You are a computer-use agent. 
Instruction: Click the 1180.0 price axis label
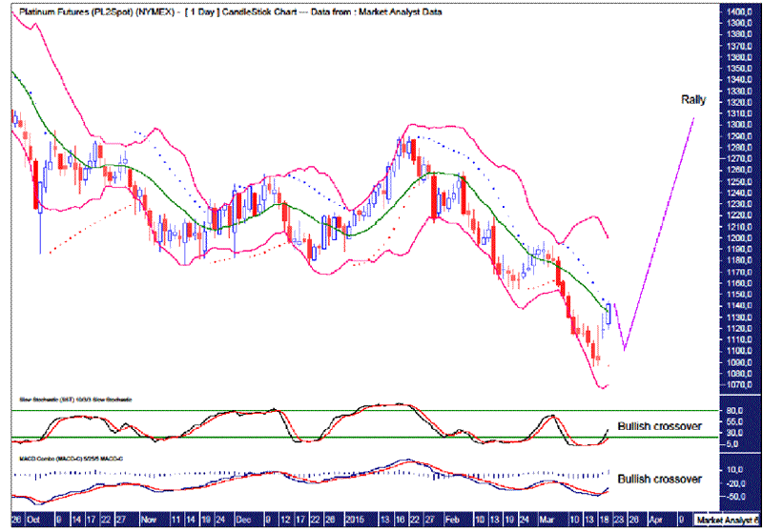tap(740, 261)
